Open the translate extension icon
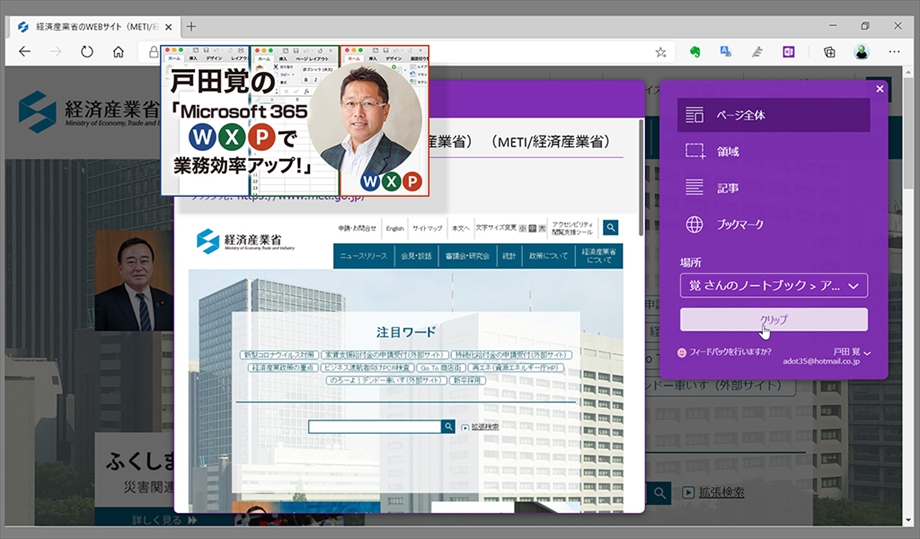The width and height of the screenshot is (920, 539). (x=726, y=52)
